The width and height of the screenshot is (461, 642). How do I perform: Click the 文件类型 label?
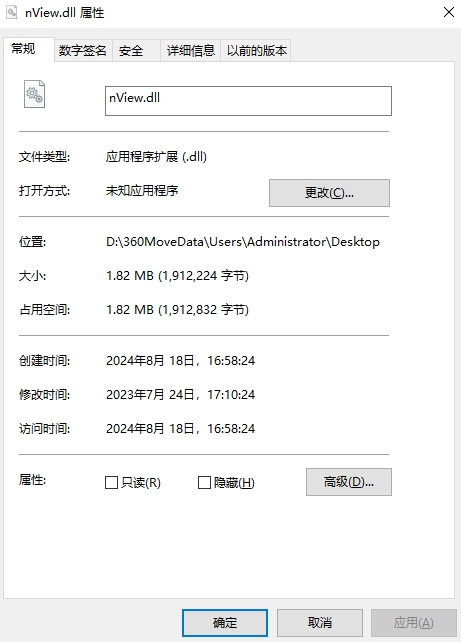pos(44,156)
